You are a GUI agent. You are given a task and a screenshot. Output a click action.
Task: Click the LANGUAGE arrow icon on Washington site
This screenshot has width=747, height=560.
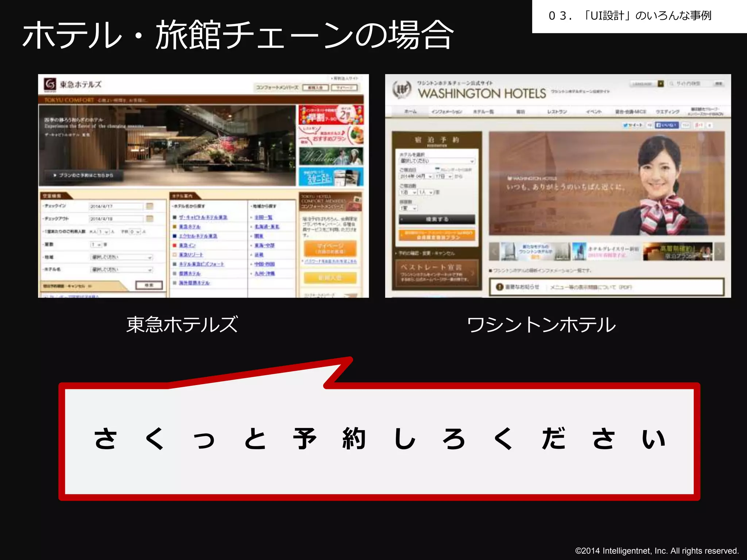point(661,83)
